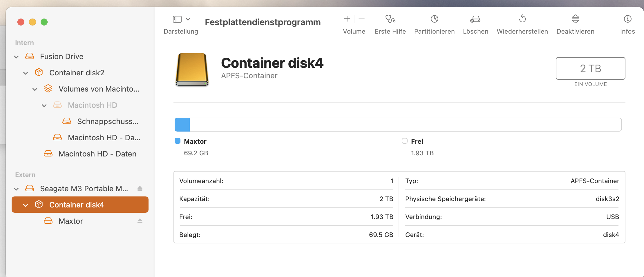Open the Darstellung view dropdown
This screenshot has width=644, height=277.
pyautogui.click(x=181, y=19)
